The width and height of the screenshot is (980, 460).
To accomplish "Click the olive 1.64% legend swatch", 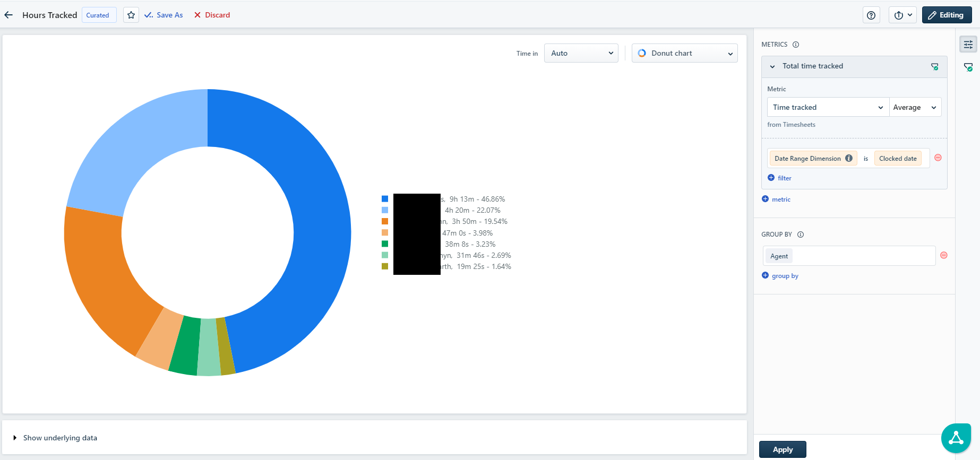I will pos(385,266).
